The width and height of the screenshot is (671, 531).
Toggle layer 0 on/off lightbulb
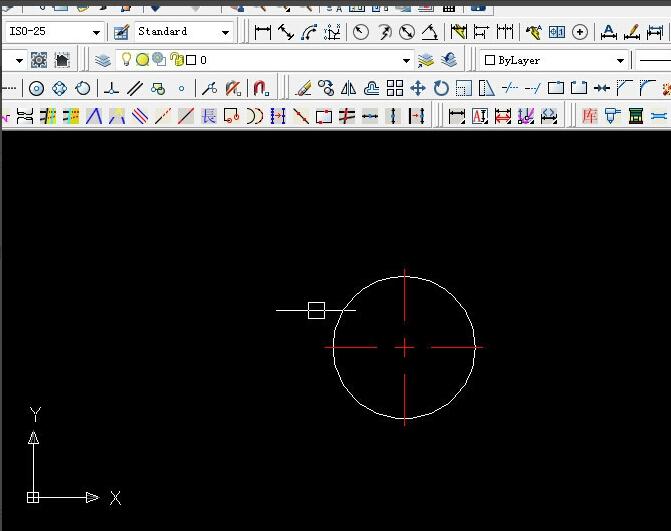pos(126,60)
